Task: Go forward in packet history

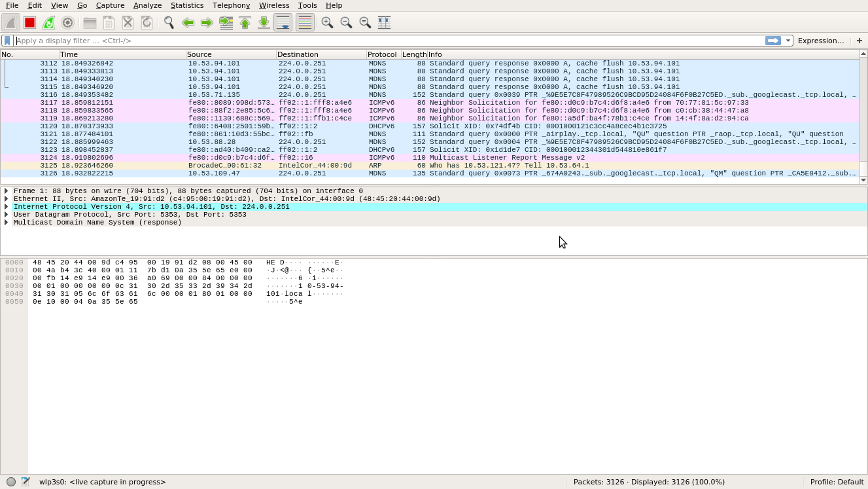Action: click(207, 22)
